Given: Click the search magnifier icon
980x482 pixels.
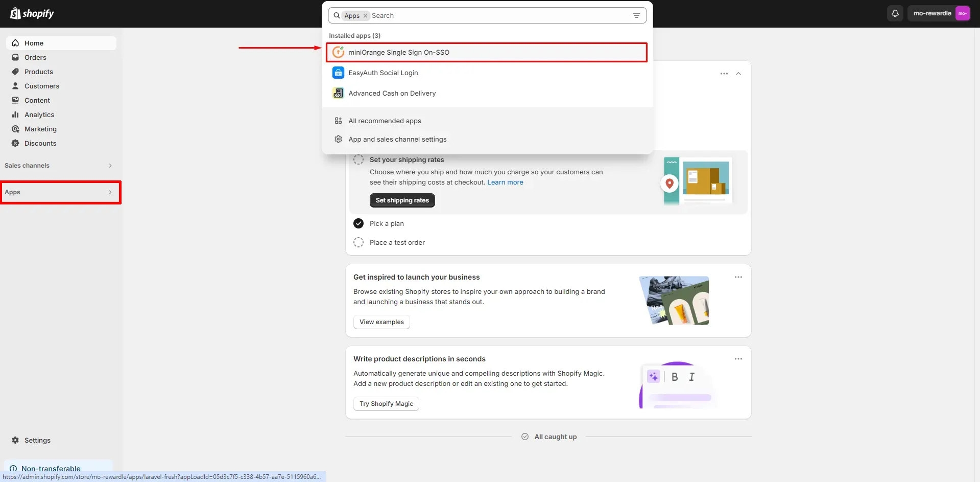Looking at the screenshot, I should pos(337,15).
